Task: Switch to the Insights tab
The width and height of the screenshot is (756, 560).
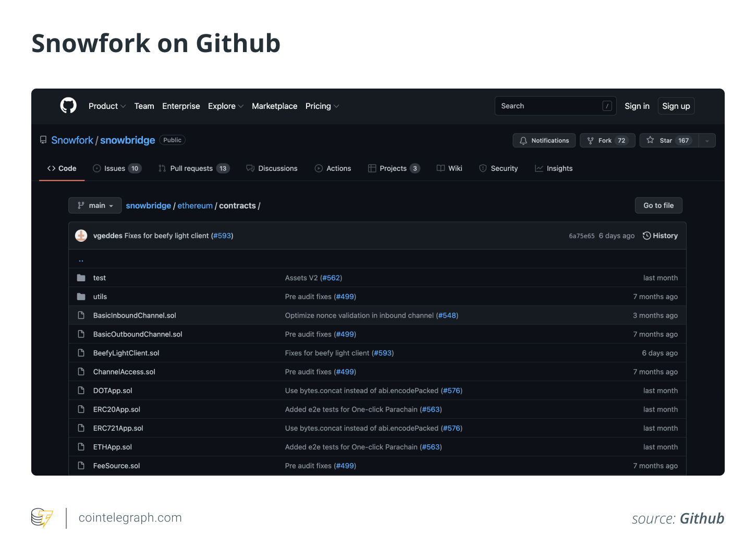Action: pos(554,168)
